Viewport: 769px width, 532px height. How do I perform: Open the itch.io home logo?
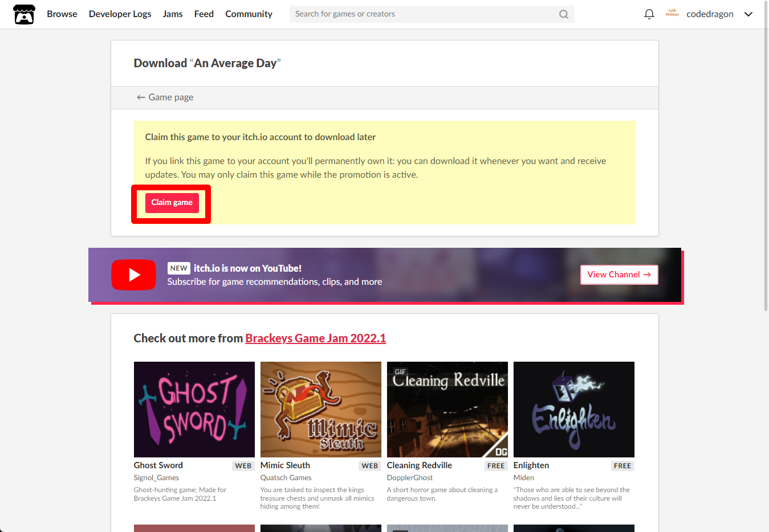coord(24,14)
